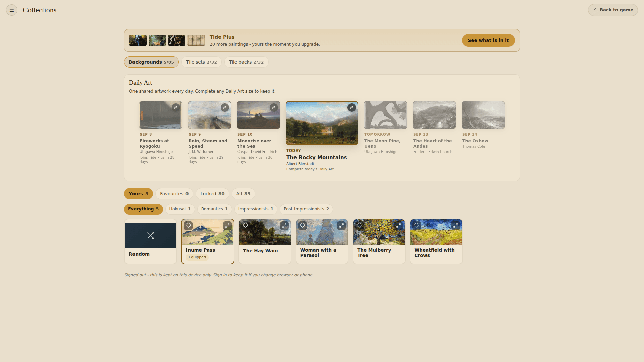
Task: Expand The Hay Wain preview
Action: (x=284, y=226)
